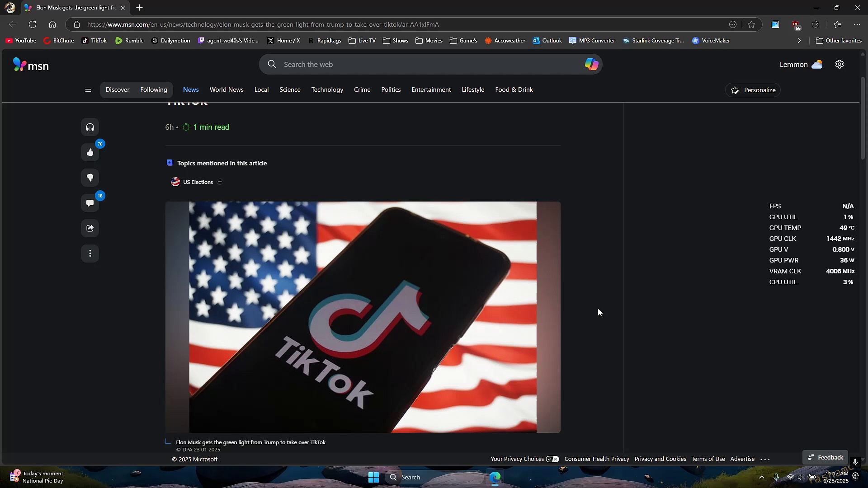Image resolution: width=868 pixels, height=488 pixels.
Task: Click page vertical scrollbar
Action: 863,118
